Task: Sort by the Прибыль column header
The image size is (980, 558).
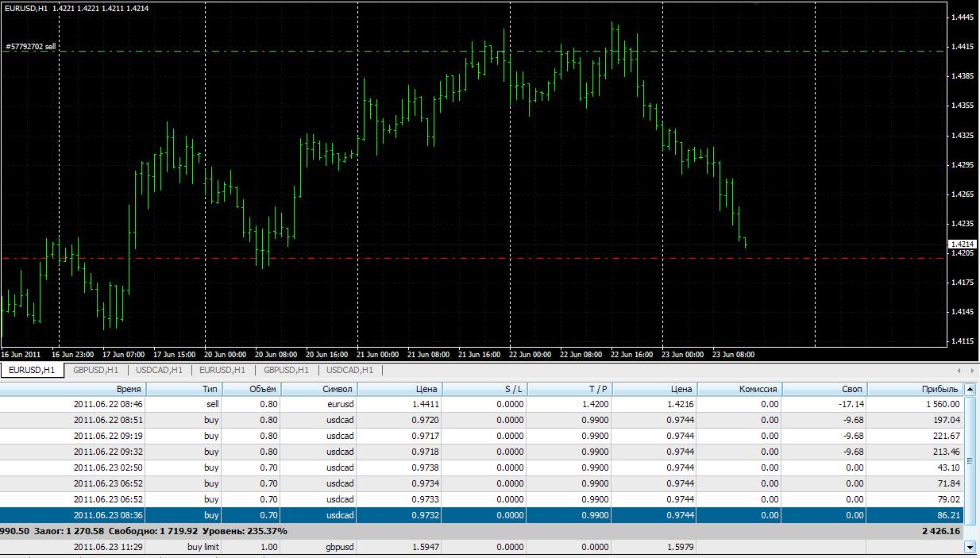Action: (916, 389)
